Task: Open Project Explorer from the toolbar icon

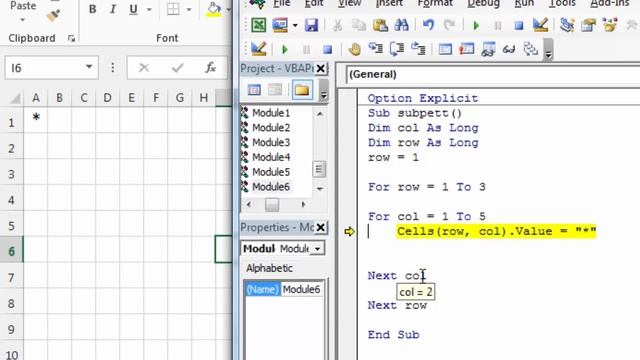Action: click(567, 25)
